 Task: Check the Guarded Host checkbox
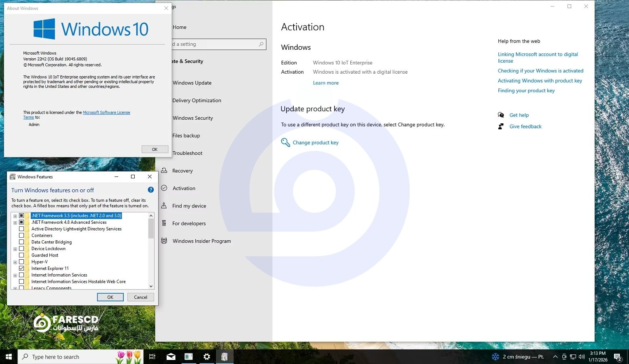coord(21,255)
